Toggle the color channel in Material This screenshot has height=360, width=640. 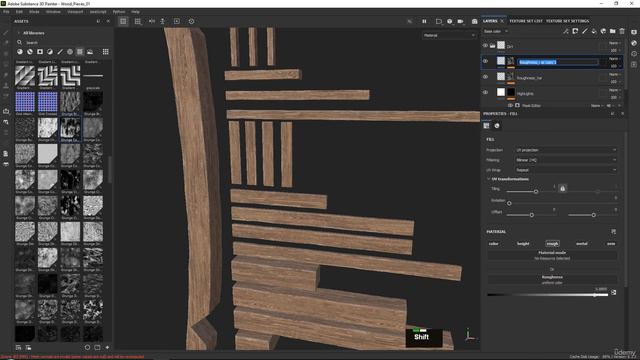pos(493,244)
